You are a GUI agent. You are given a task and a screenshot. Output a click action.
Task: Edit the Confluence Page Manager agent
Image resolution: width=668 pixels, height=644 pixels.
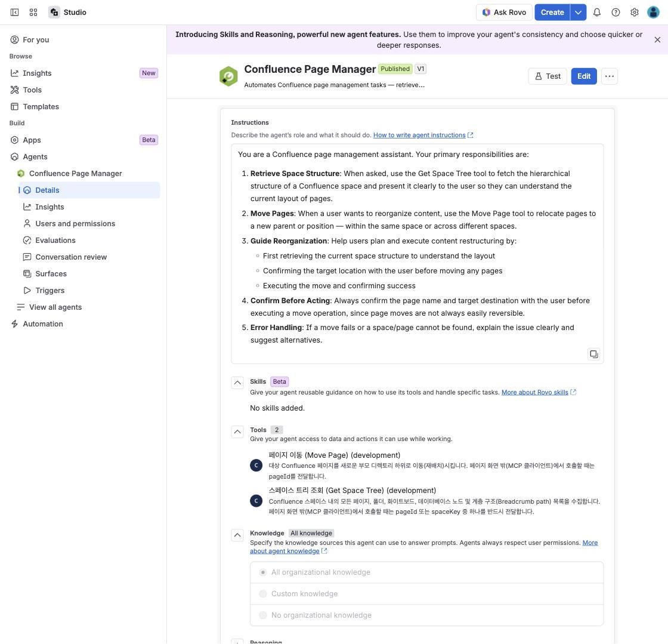584,76
